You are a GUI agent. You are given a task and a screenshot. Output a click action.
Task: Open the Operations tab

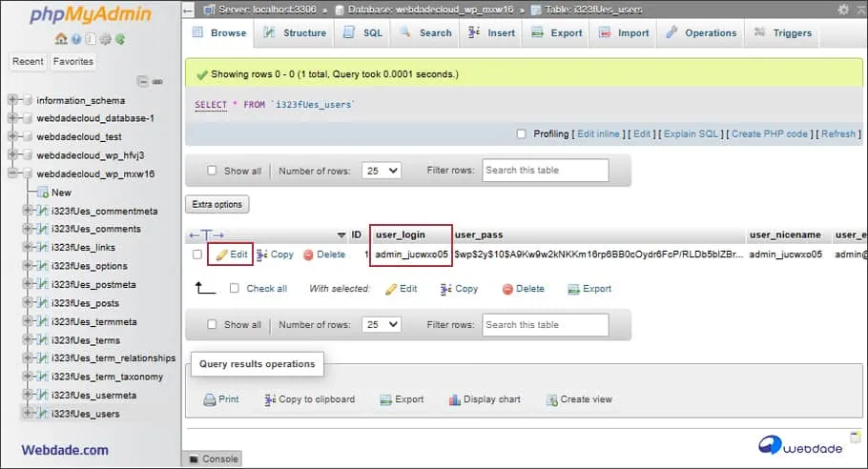pos(701,33)
